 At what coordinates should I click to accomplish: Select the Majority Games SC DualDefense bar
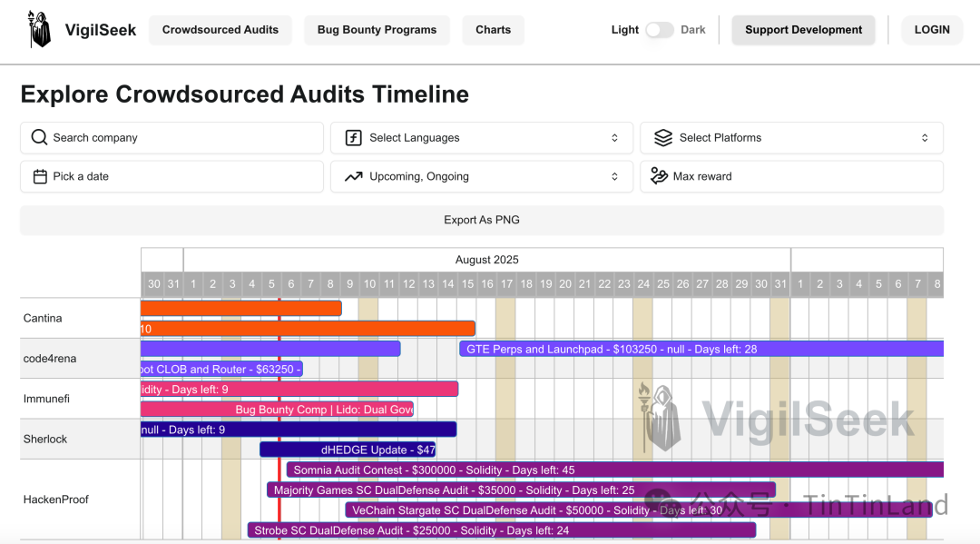pos(521,490)
